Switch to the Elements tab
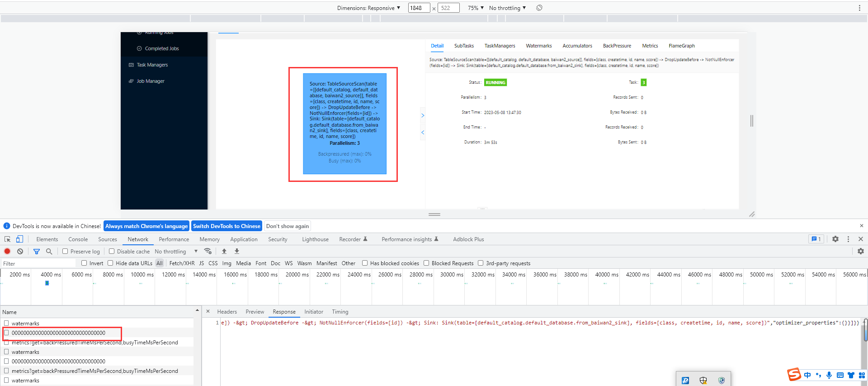Image resolution: width=868 pixels, height=386 pixels. tap(47, 239)
